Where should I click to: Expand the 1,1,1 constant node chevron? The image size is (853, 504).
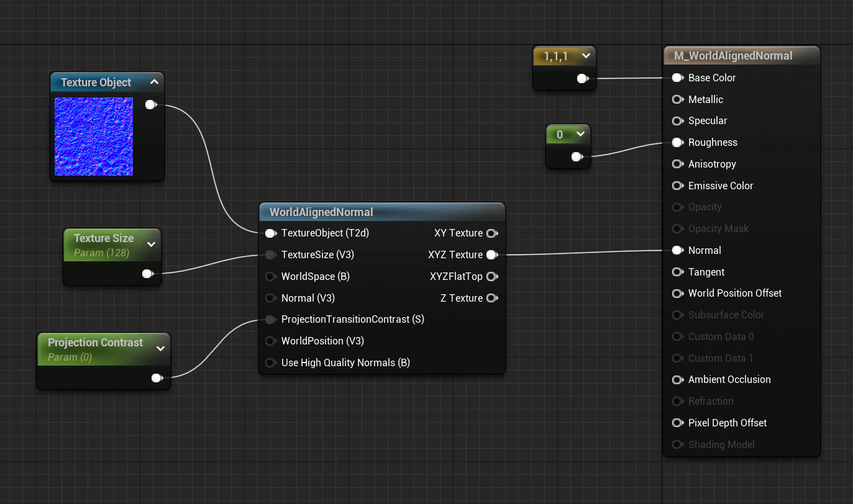pos(585,56)
